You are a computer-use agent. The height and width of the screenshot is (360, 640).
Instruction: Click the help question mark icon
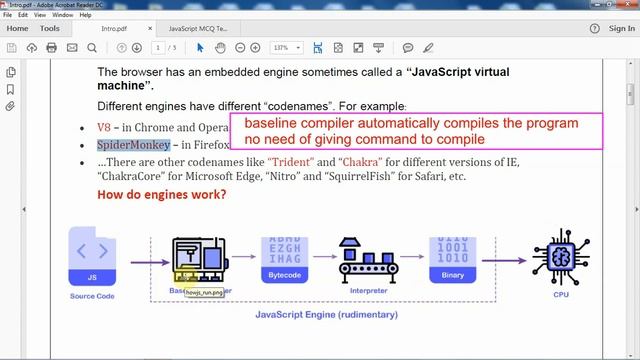pyautogui.click(x=595, y=29)
